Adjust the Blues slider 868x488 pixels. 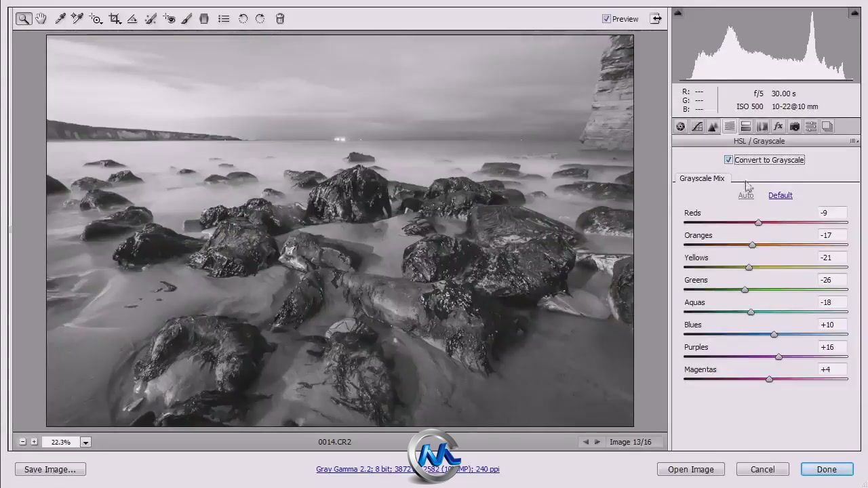pyautogui.click(x=774, y=334)
